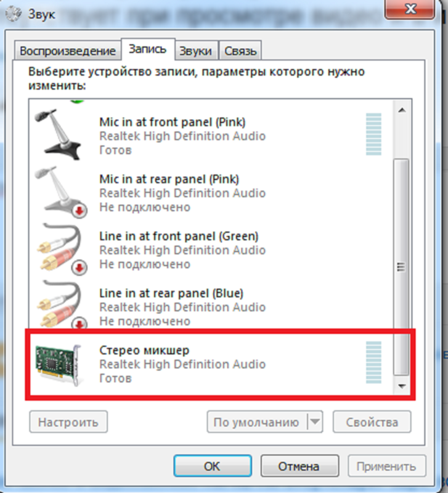Click the Mic in front panel level meter
Viewport: 448px width, 493px height.
coord(373,134)
